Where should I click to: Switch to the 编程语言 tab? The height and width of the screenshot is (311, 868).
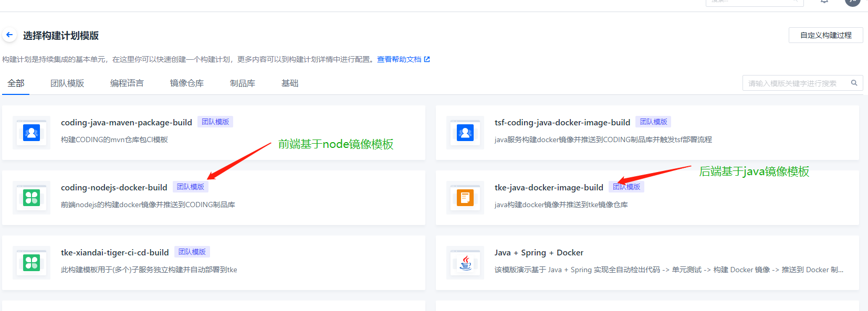pos(127,83)
